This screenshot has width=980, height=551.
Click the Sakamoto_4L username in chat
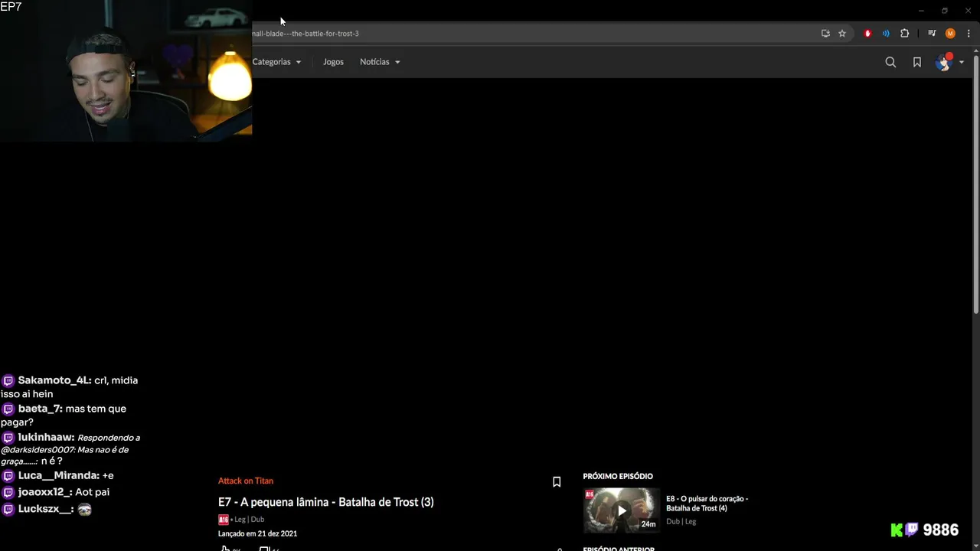(54, 380)
